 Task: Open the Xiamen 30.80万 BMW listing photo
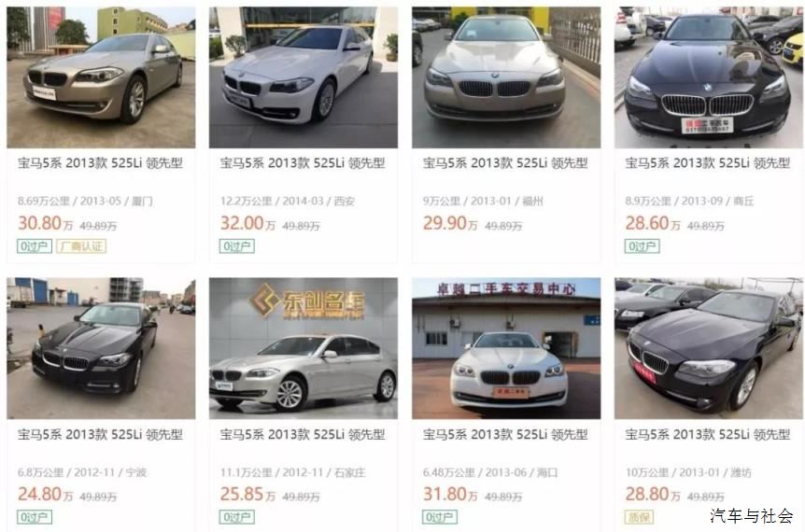101,77
